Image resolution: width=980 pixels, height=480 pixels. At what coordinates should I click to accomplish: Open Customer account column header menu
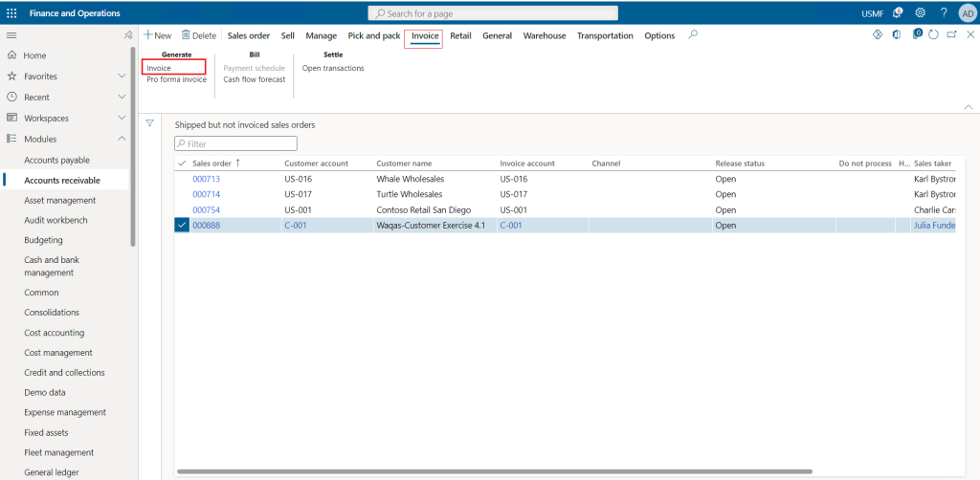(x=316, y=163)
